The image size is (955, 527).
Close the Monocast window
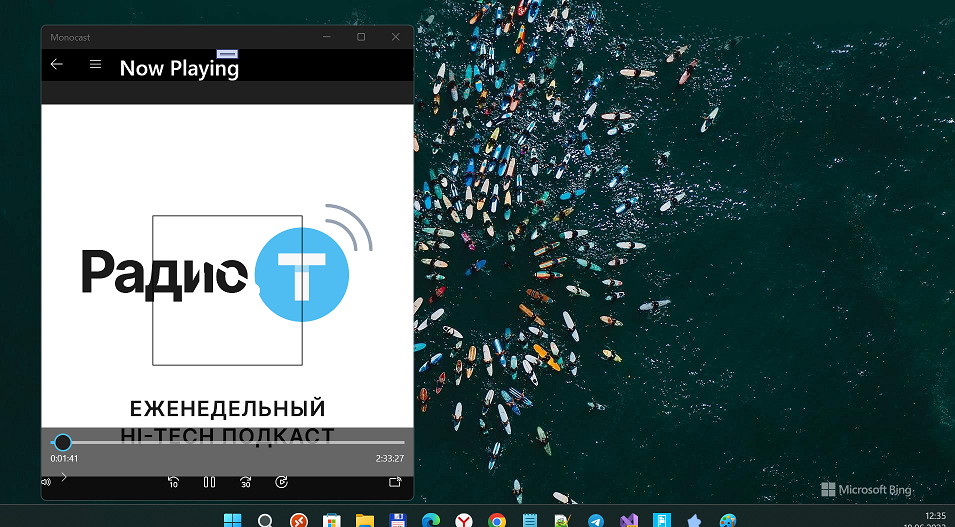396,37
